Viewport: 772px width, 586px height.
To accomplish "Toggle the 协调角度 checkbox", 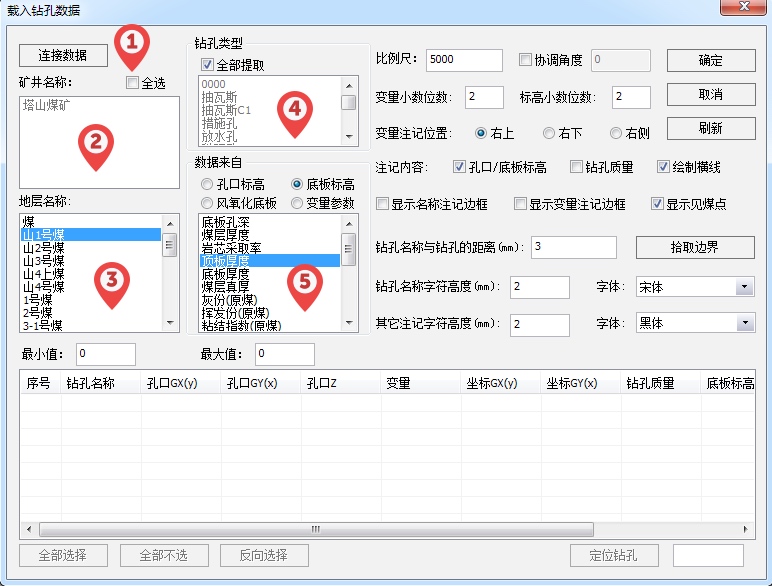I will click(526, 60).
